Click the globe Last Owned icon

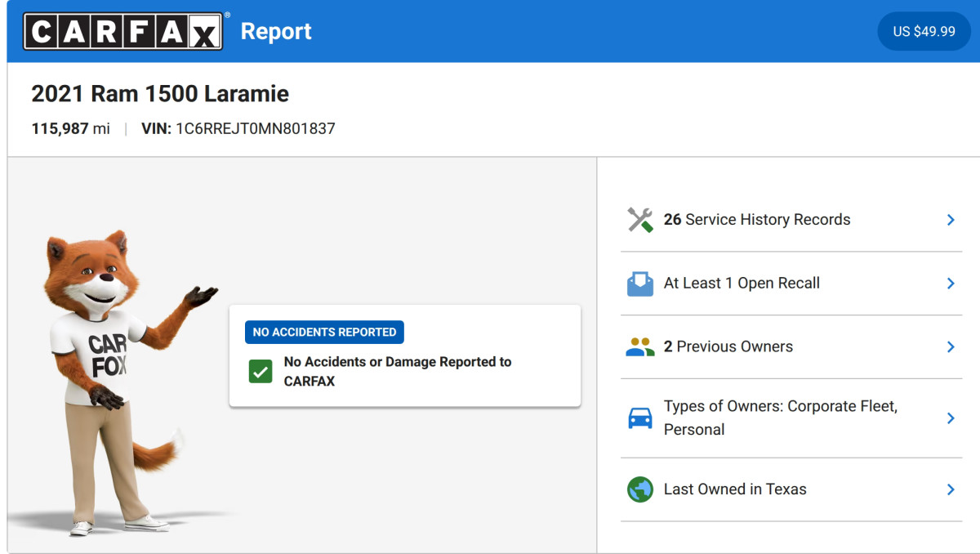click(x=640, y=489)
